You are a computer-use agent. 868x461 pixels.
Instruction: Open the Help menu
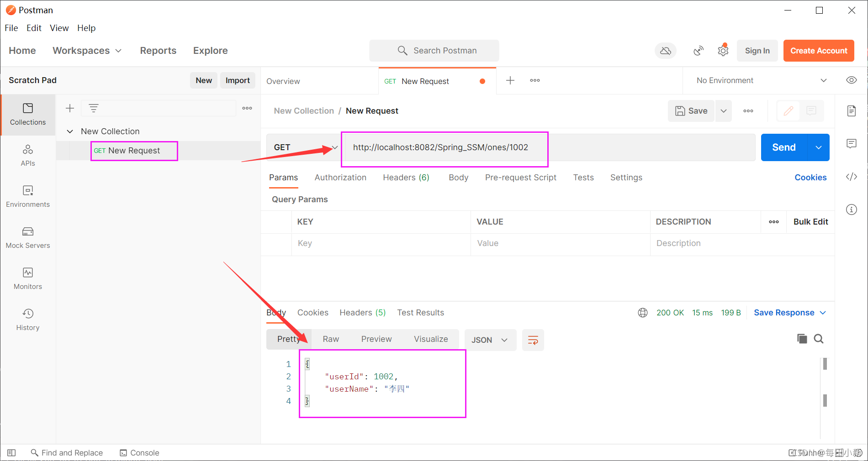(x=86, y=28)
